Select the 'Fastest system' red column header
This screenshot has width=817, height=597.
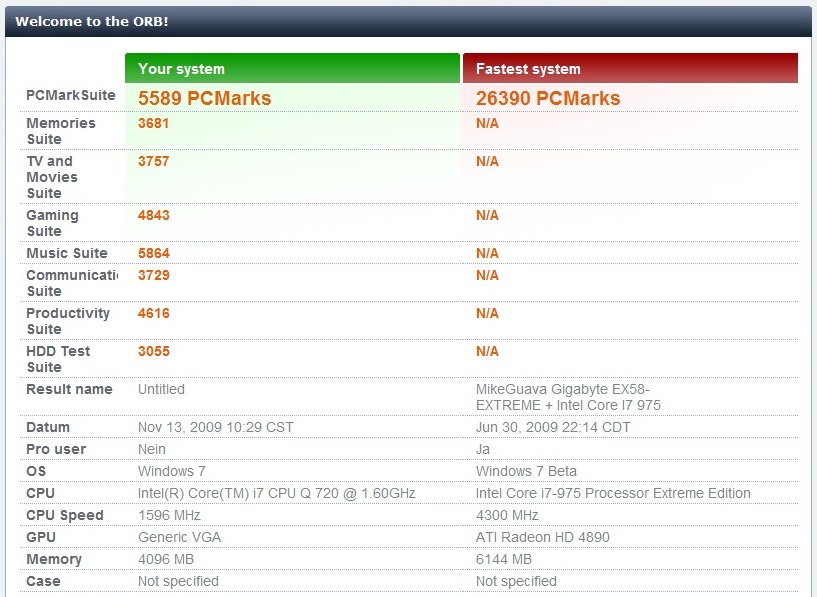pyautogui.click(x=630, y=68)
